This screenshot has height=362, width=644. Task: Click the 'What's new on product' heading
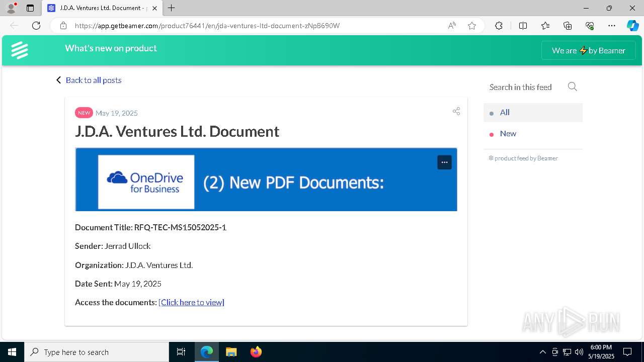pos(111,48)
